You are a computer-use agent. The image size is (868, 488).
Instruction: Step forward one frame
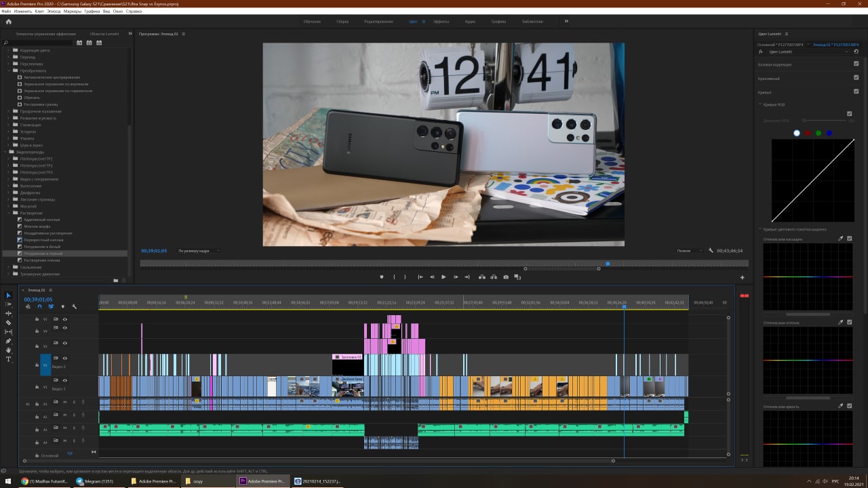point(456,277)
